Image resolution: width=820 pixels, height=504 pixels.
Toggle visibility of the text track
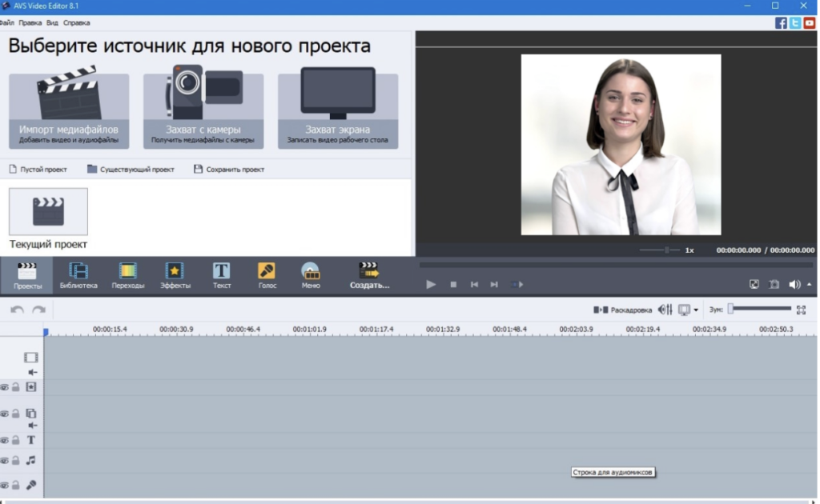tap(5, 440)
